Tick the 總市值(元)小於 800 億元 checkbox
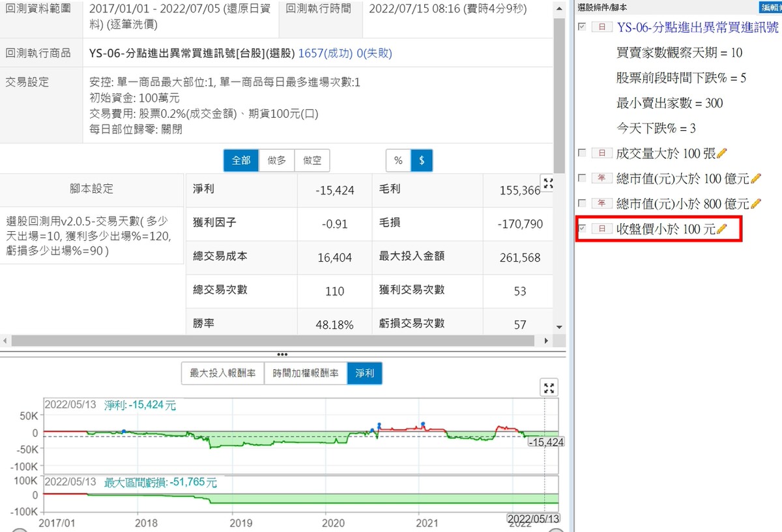This screenshot has height=532, width=782. [582, 204]
